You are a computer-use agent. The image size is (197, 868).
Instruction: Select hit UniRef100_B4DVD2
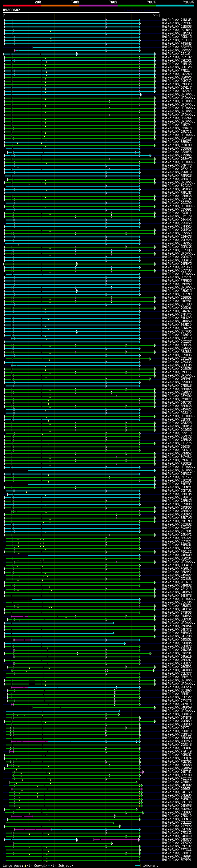(176, 484)
